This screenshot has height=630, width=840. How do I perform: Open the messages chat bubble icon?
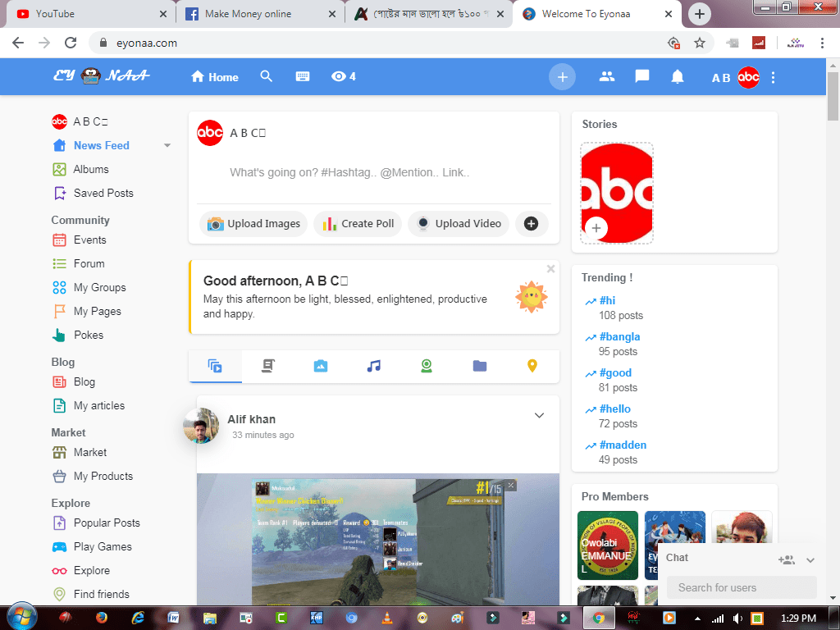642,76
